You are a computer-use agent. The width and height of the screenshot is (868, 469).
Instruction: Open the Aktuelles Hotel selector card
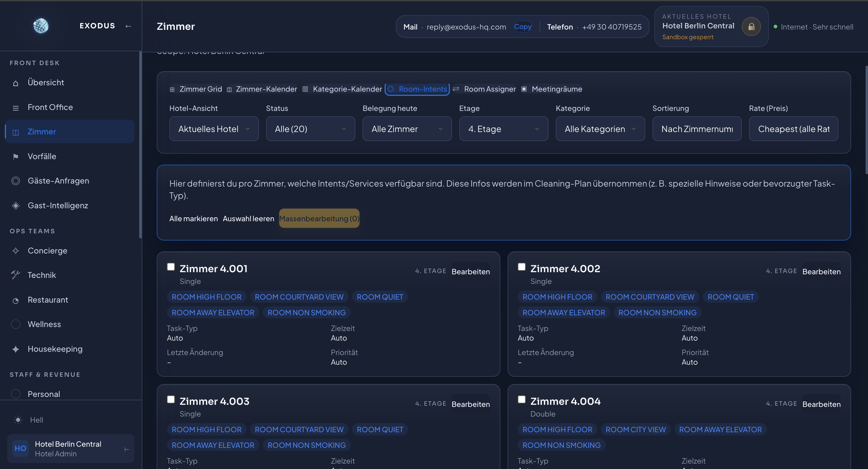711,27
